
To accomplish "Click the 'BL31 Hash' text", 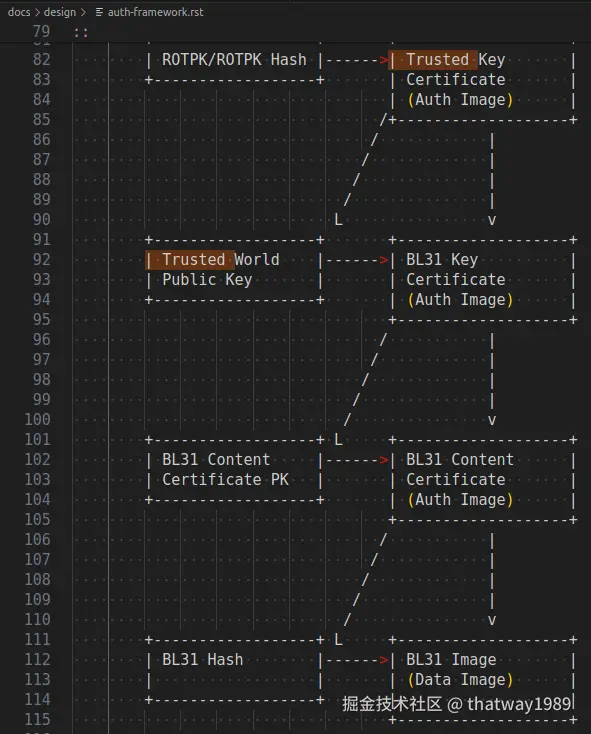I will [x=202, y=660].
